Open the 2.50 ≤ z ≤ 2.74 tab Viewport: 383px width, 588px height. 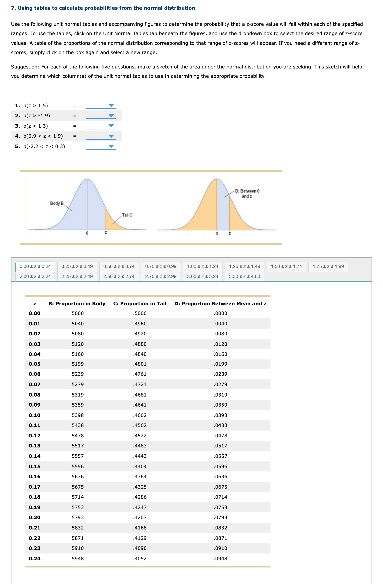(x=119, y=276)
